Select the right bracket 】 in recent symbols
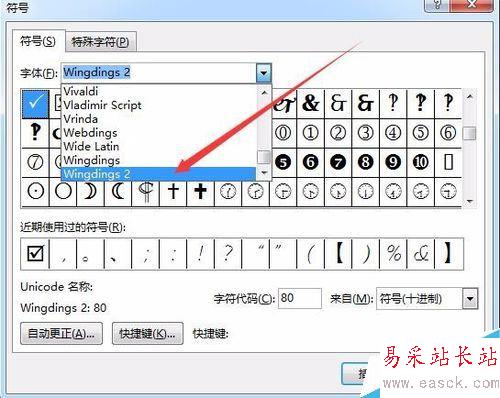 pyautogui.click(x=449, y=254)
